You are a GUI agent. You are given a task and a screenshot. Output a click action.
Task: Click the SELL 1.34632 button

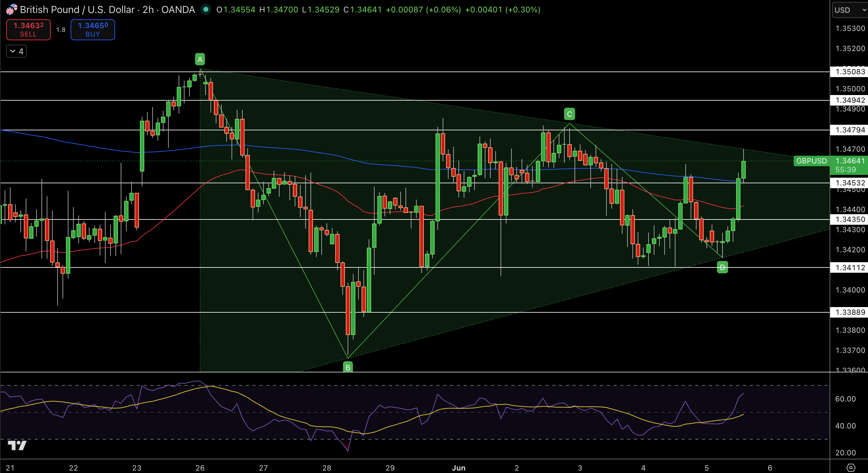tap(28, 30)
